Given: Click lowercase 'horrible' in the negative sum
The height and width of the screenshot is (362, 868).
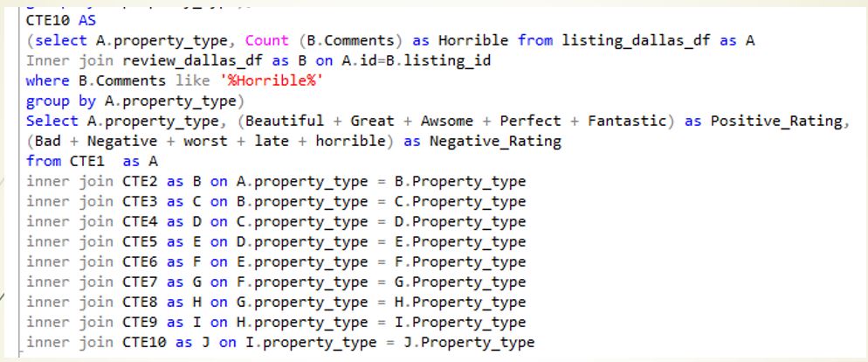Looking at the screenshot, I should 350,142.
